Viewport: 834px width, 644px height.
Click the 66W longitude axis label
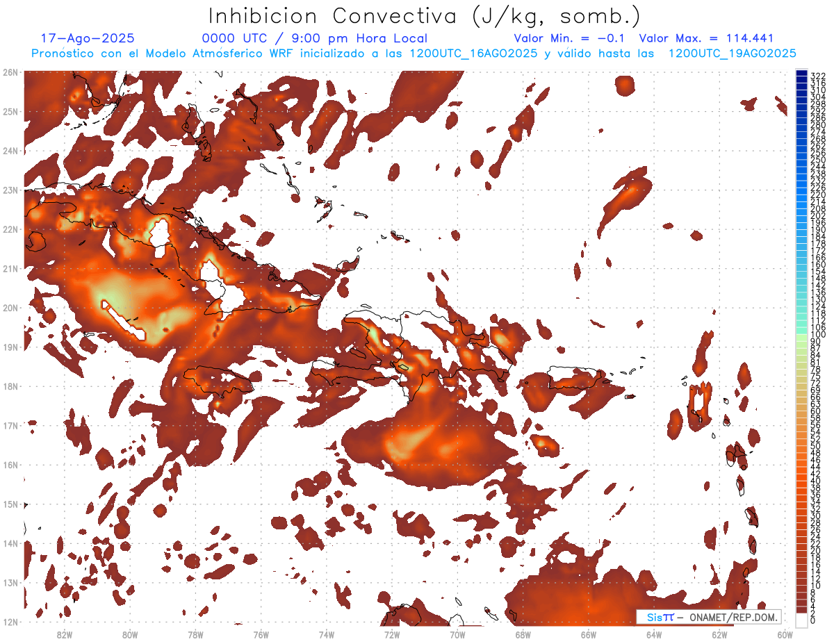pos(589,634)
